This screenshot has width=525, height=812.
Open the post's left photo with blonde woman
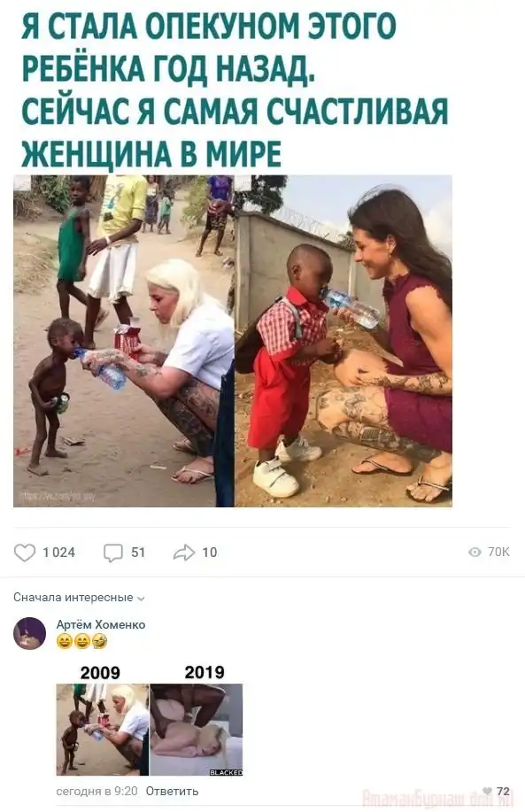pos(123,341)
